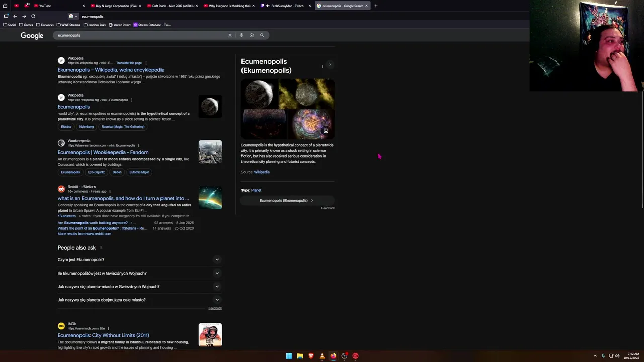The width and height of the screenshot is (644, 362).
Task: Reload the page with the refresh icon
Action: pyautogui.click(x=33, y=16)
